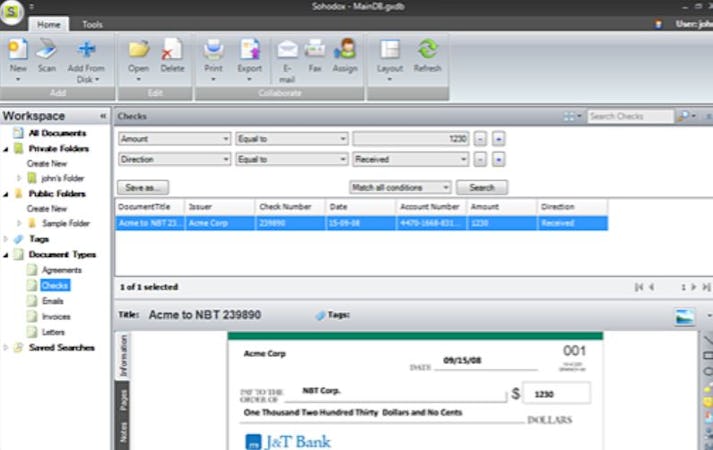The image size is (713, 450).
Task: Open the Information side tab
Action: pos(123,356)
